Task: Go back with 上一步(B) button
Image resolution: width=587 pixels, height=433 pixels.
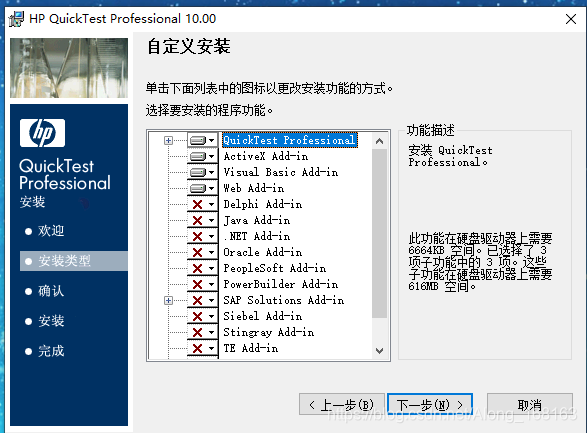Action: [342, 404]
